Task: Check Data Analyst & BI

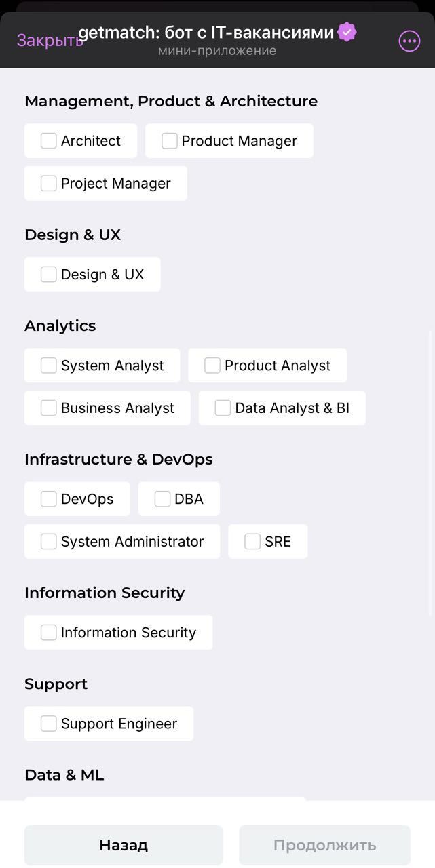Action: tap(223, 408)
